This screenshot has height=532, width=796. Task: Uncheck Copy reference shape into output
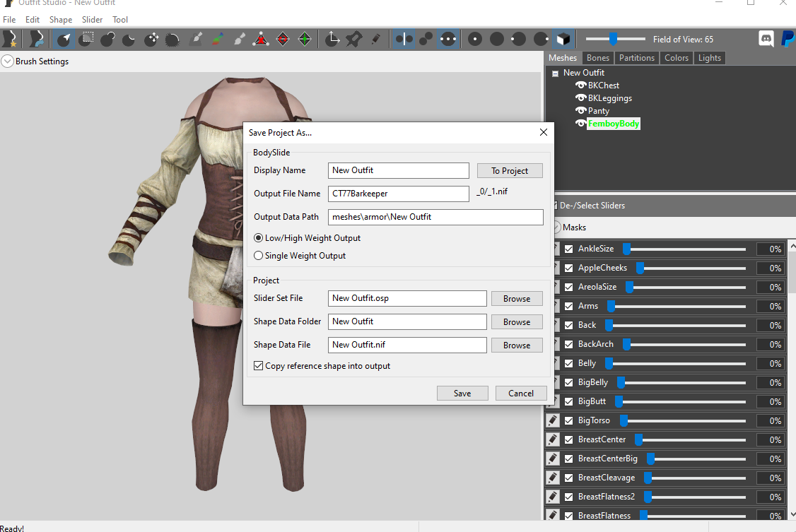259,366
